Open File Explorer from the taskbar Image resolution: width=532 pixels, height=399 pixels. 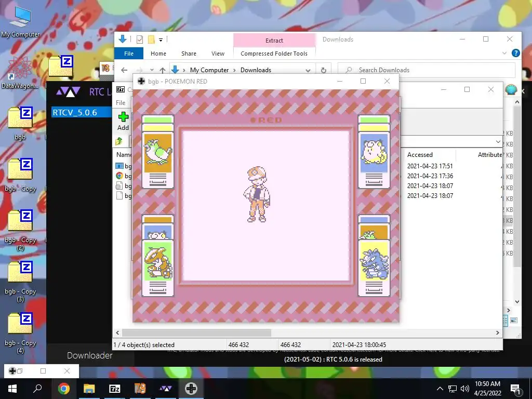[x=89, y=389]
